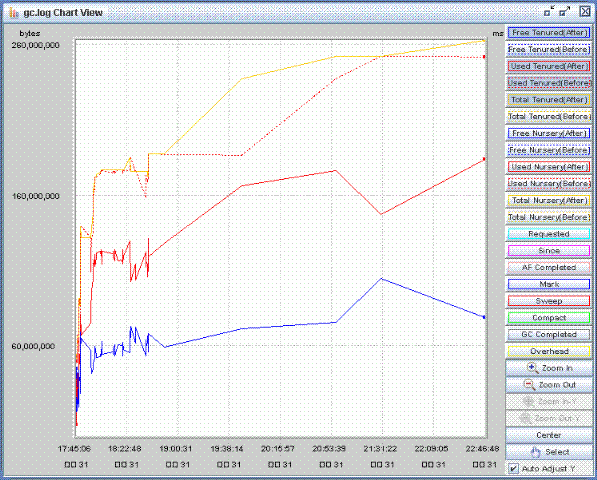
Task: Click the hand icon on Select
Action: [x=535, y=452]
